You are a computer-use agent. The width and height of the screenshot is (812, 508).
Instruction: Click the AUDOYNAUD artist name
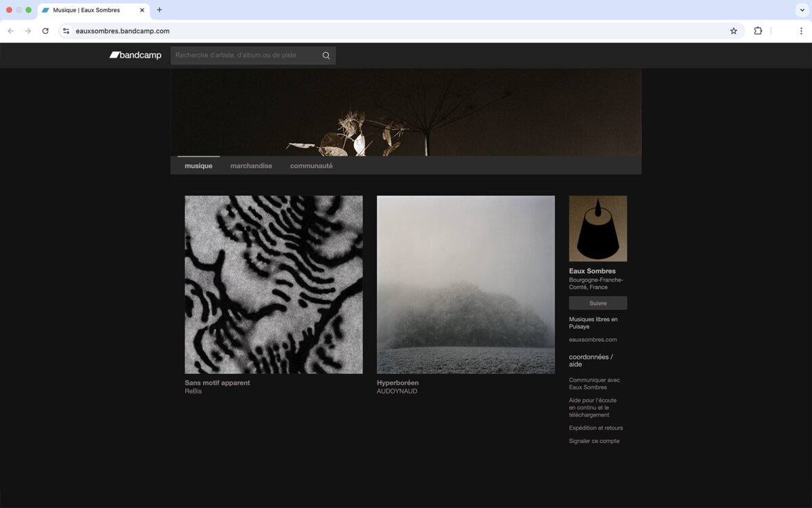397,391
